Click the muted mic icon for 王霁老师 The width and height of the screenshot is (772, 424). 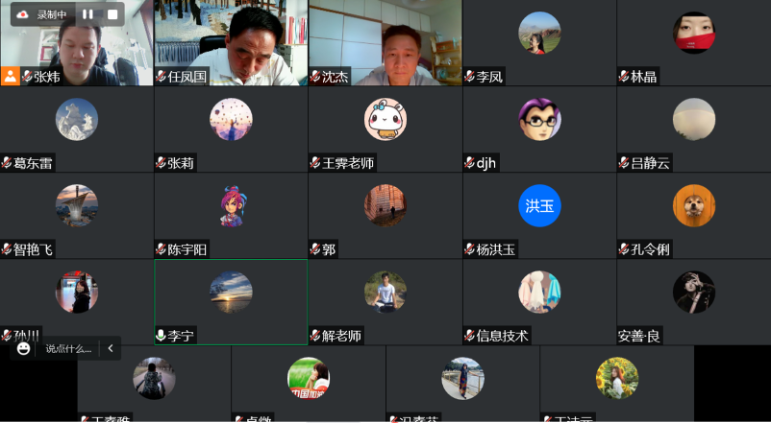click(x=315, y=163)
